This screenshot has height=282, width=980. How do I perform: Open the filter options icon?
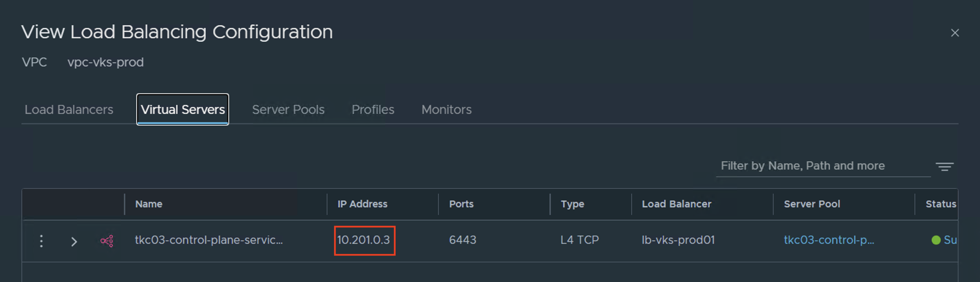(x=945, y=166)
